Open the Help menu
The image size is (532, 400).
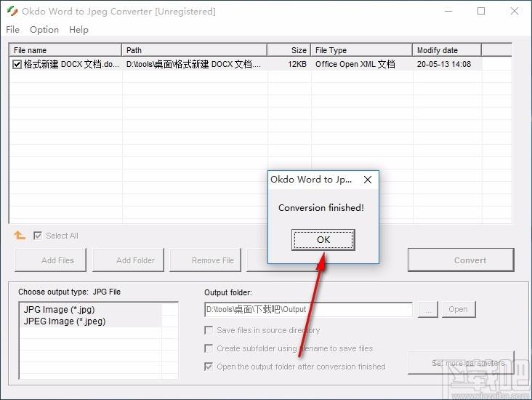[x=78, y=30]
